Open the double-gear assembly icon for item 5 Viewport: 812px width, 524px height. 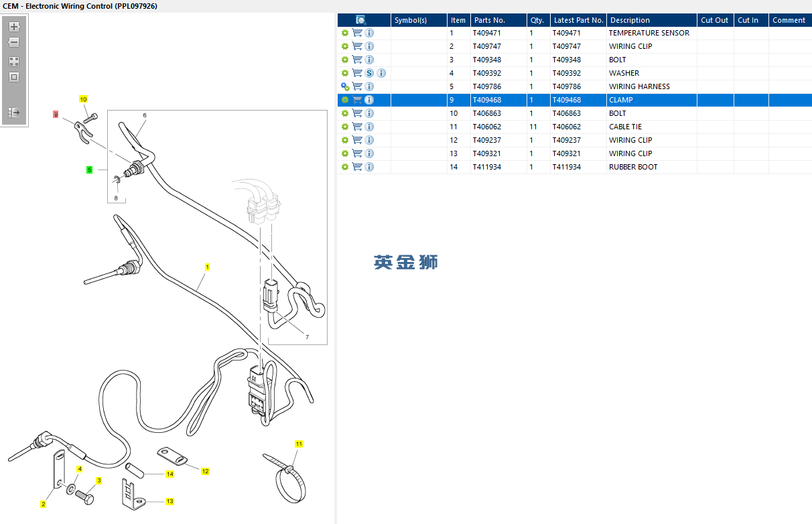click(345, 86)
